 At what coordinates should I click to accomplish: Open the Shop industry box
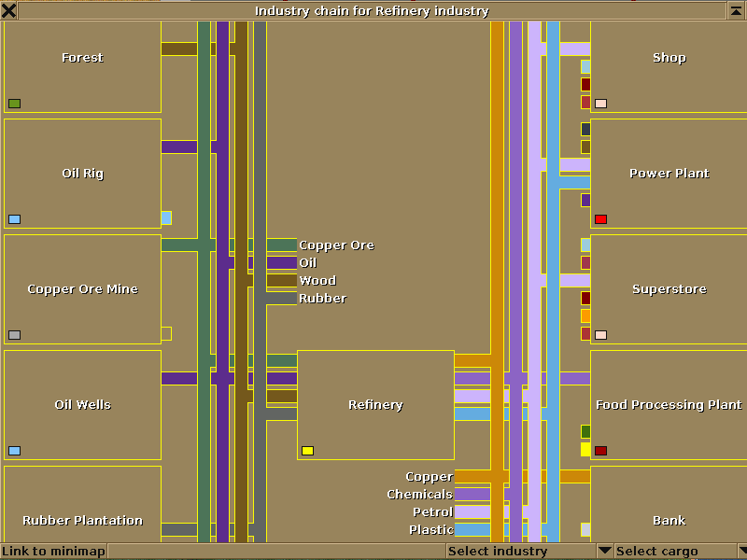tap(669, 66)
